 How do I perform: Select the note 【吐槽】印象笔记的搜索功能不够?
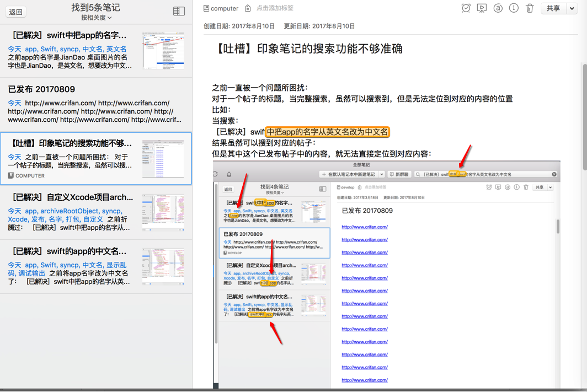[96, 158]
